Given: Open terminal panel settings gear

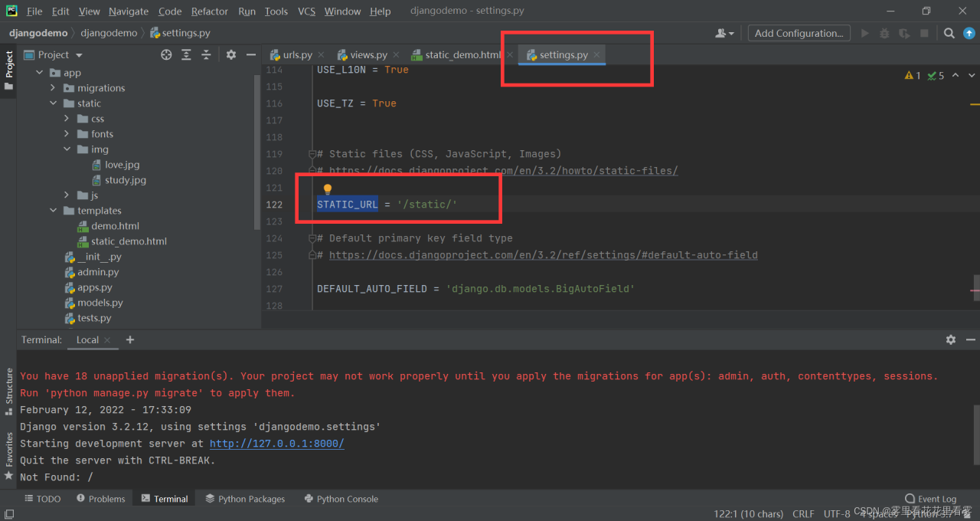Looking at the screenshot, I should point(951,339).
